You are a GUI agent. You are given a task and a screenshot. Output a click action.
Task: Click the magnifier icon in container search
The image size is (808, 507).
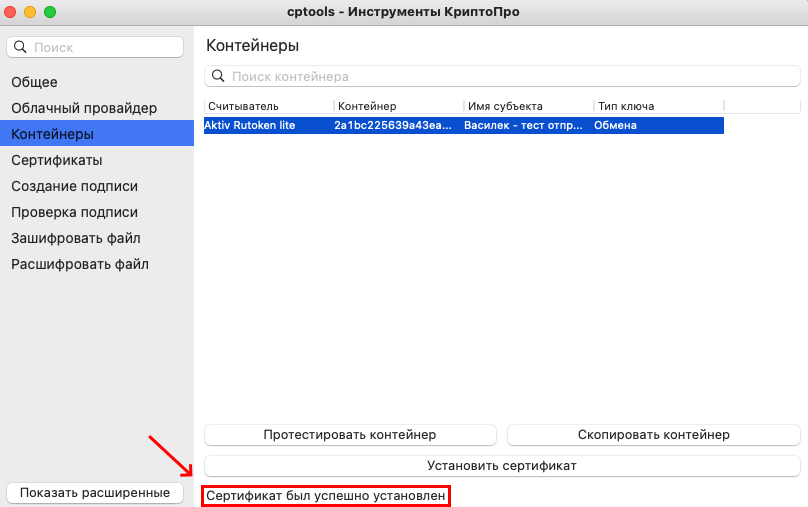coord(218,76)
